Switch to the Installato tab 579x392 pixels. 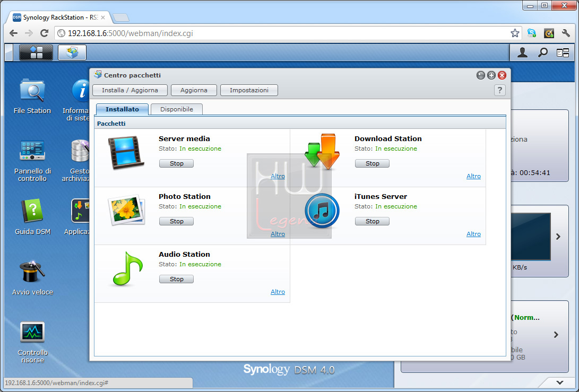click(x=122, y=109)
